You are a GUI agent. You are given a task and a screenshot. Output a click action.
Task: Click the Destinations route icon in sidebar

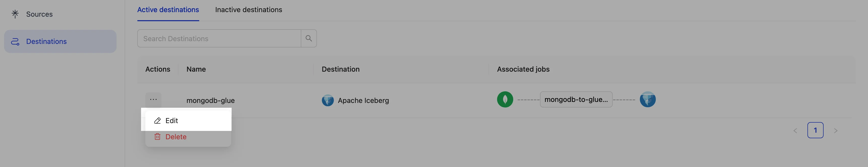coord(15,42)
